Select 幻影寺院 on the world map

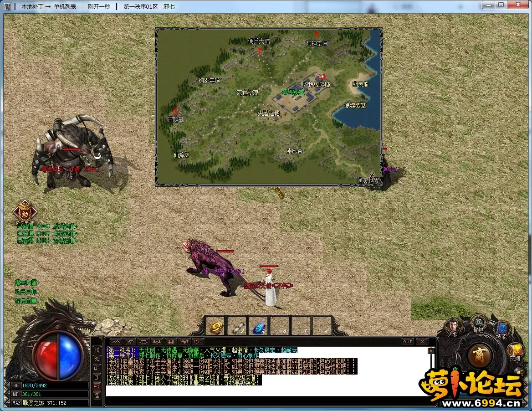pyautogui.click(x=210, y=81)
